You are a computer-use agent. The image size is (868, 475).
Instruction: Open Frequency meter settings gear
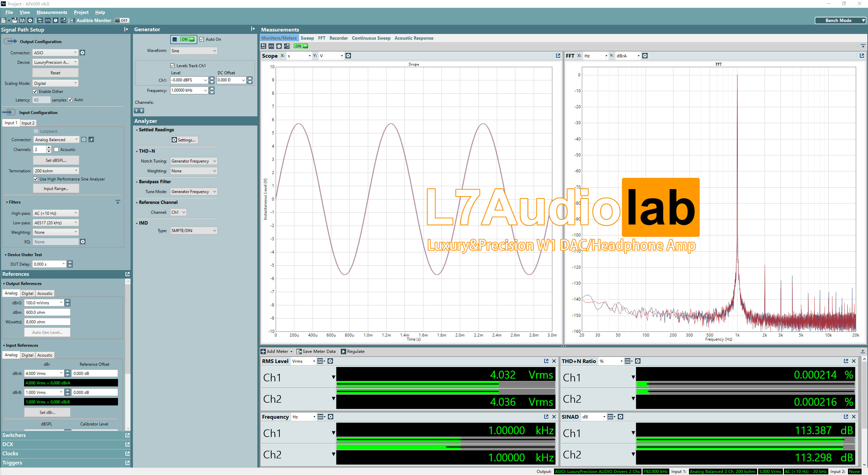[331, 417]
